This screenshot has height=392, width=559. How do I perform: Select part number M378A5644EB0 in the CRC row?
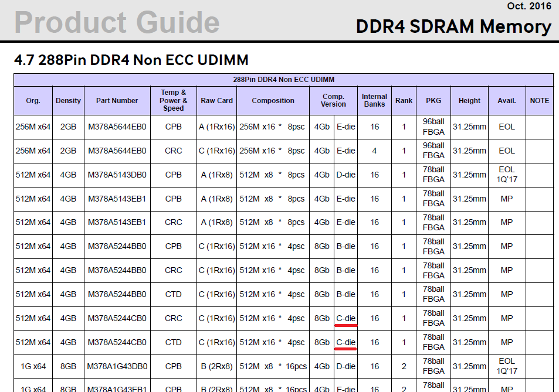[x=117, y=151]
